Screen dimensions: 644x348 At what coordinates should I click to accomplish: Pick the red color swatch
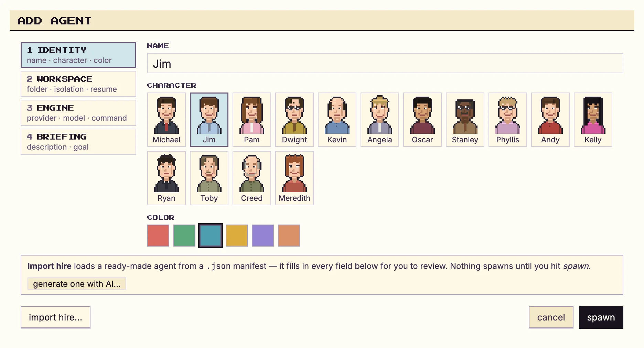[158, 236]
